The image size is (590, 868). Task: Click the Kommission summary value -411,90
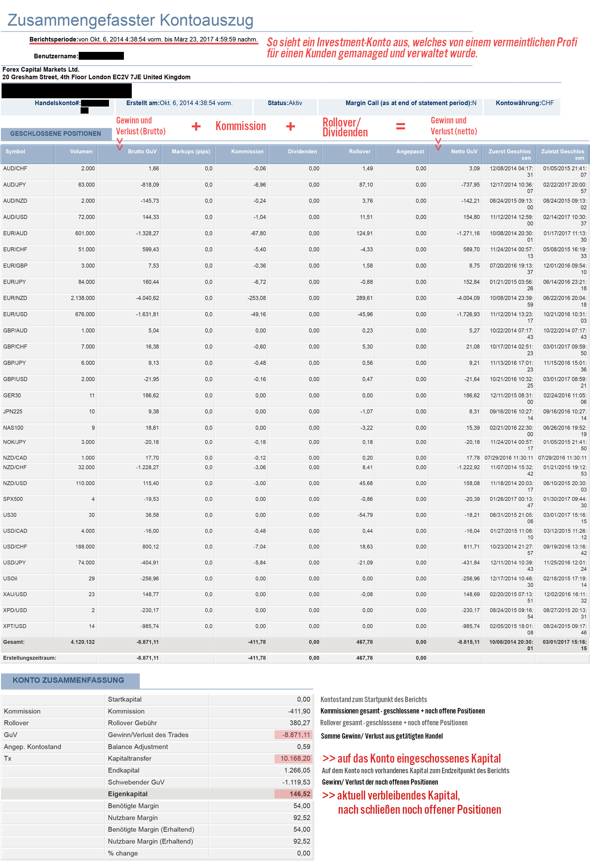(x=299, y=711)
